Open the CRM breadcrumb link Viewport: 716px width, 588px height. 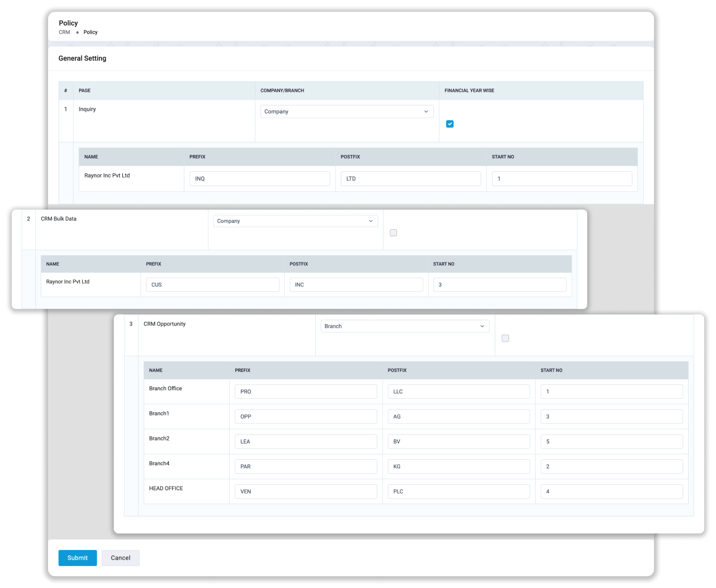[x=64, y=32]
